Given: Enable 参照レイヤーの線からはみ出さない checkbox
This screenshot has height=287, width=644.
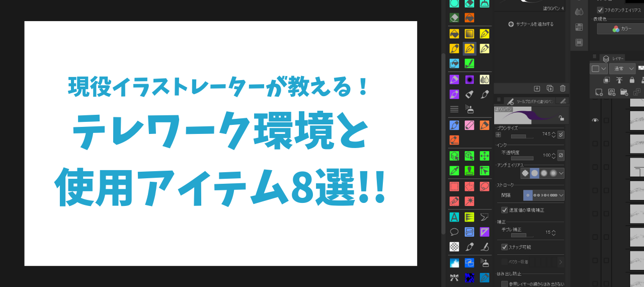Looking at the screenshot, I should tap(505, 284).
